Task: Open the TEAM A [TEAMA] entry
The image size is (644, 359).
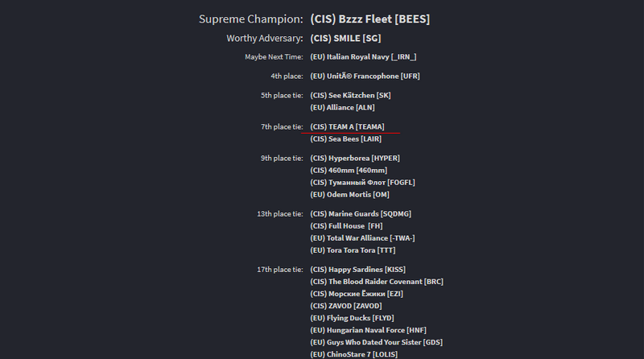Action: [347, 126]
